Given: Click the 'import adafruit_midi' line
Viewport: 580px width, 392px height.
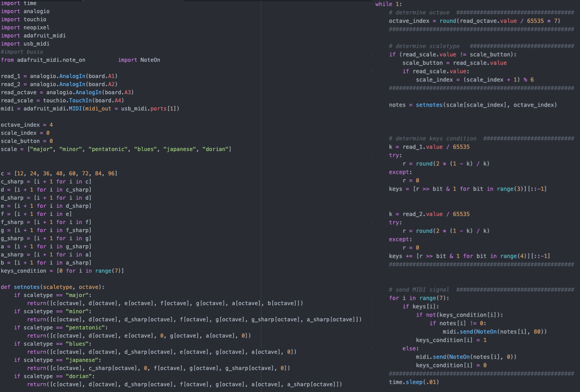Looking at the screenshot, I should point(33,35).
